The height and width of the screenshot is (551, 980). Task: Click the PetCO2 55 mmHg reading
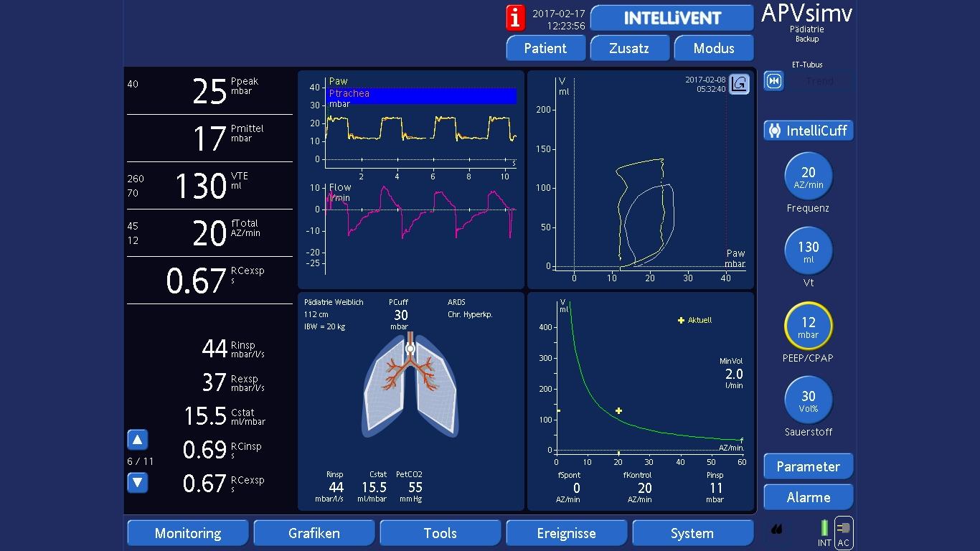[x=410, y=486]
